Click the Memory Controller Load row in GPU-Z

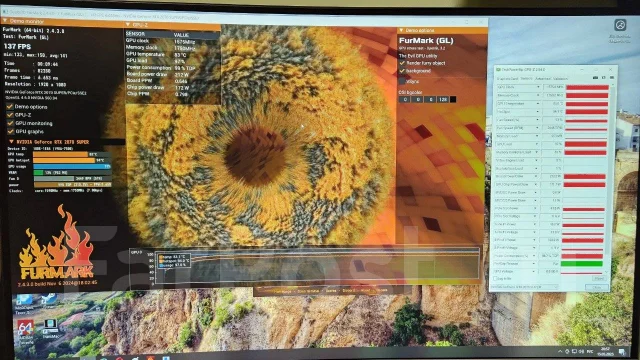550,152
